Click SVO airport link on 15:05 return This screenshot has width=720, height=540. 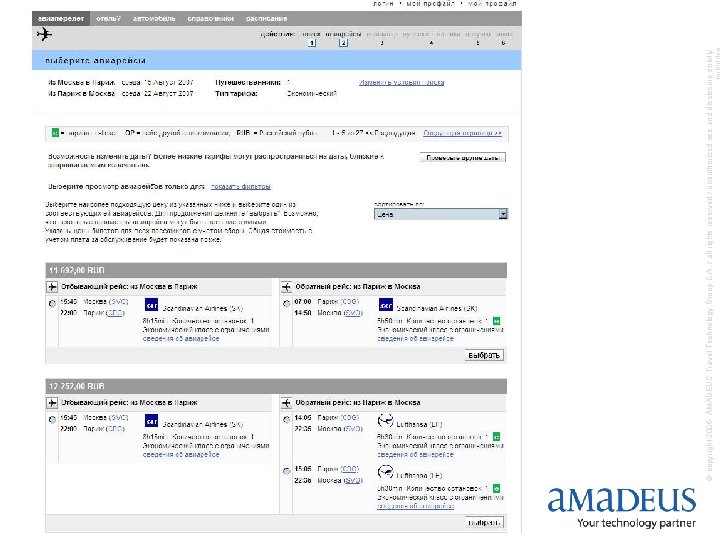pyautogui.click(x=353, y=480)
